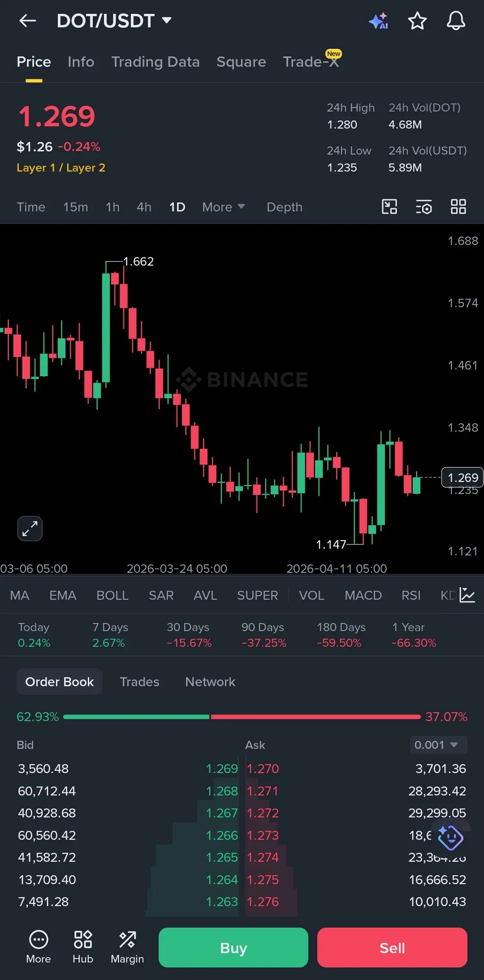Open the AI assistant sparkle icon
This screenshot has height=980, width=484.
click(x=378, y=21)
